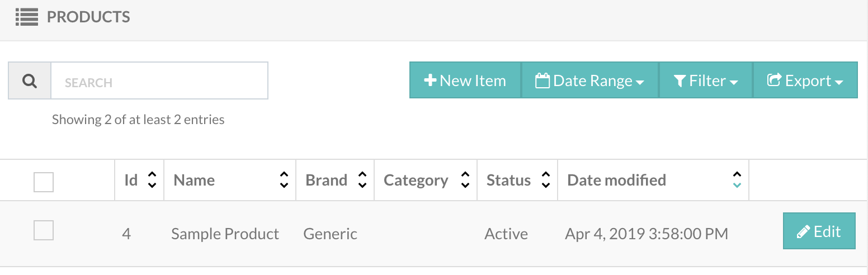This screenshot has height=275, width=868.
Task: Click the Name column header
Action: coord(195,181)
